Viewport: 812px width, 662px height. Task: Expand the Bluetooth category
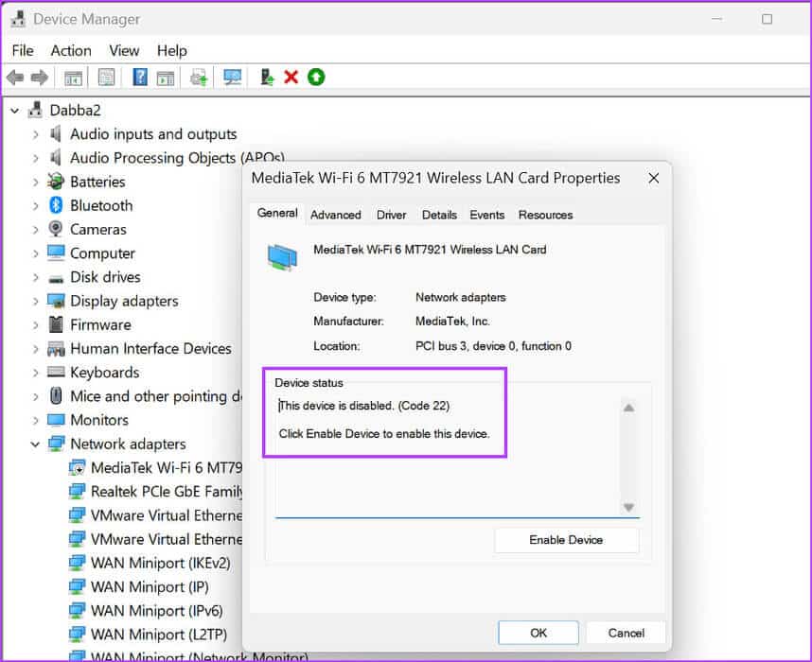(x=35, y=206)
